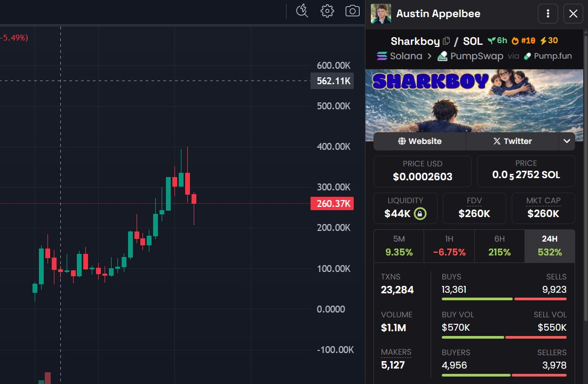
Task: Click the Sharkboy banner image
Action: pos(474,100)
